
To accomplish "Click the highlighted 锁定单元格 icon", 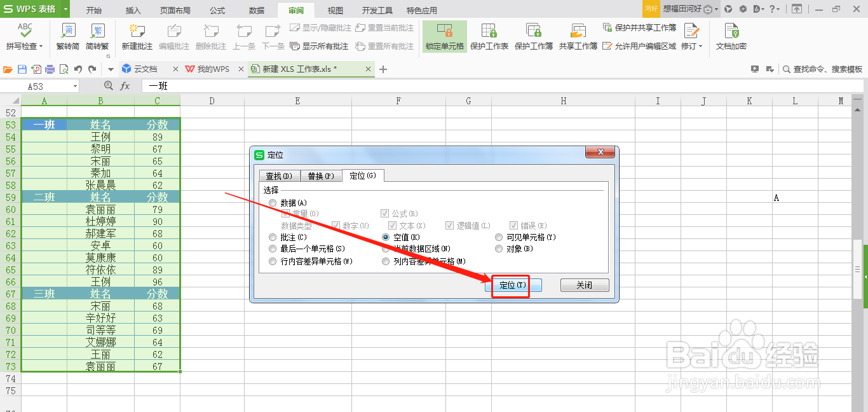I will [444, 36].
